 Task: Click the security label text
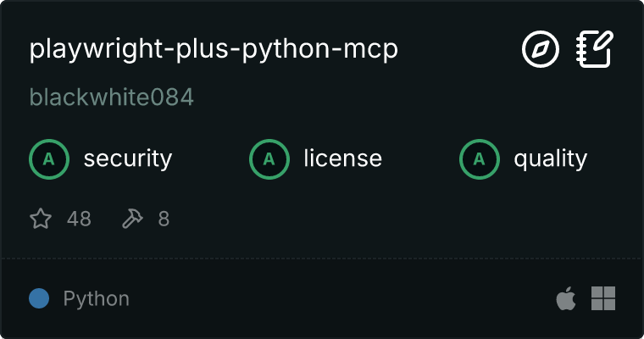tap(128, 159)
